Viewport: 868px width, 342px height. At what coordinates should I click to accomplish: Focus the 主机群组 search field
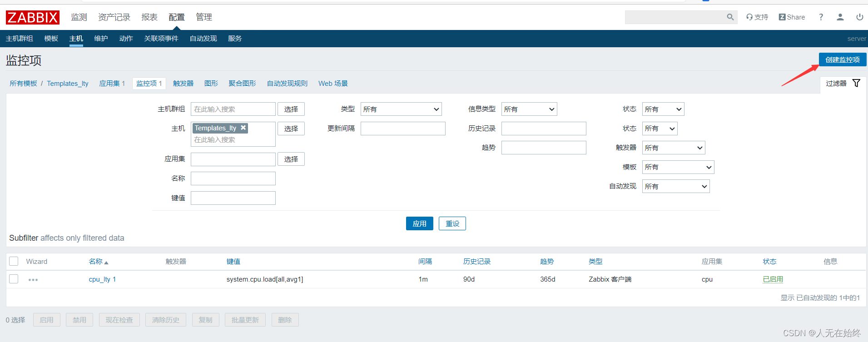233,109
